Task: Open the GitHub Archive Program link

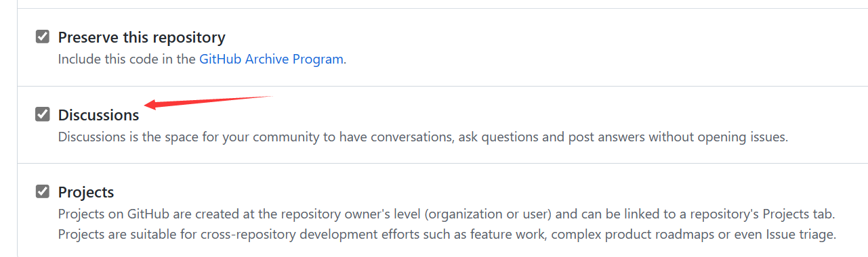Action: click(x=271, y=59)
